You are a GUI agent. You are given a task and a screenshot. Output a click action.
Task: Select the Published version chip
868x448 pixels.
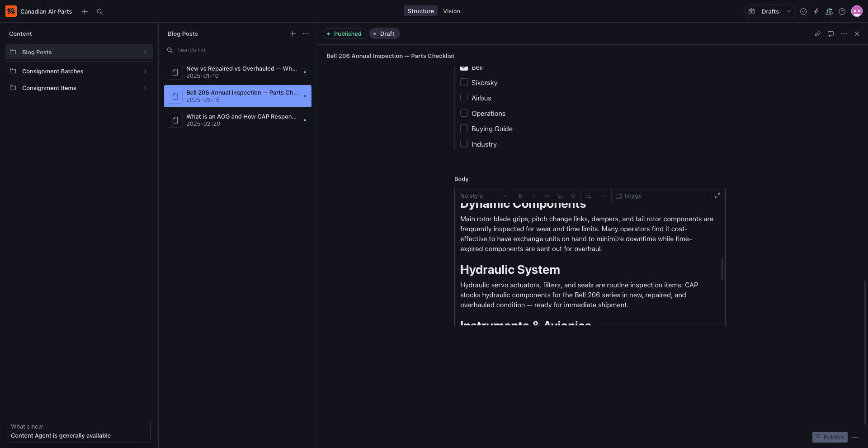point(344,33)
